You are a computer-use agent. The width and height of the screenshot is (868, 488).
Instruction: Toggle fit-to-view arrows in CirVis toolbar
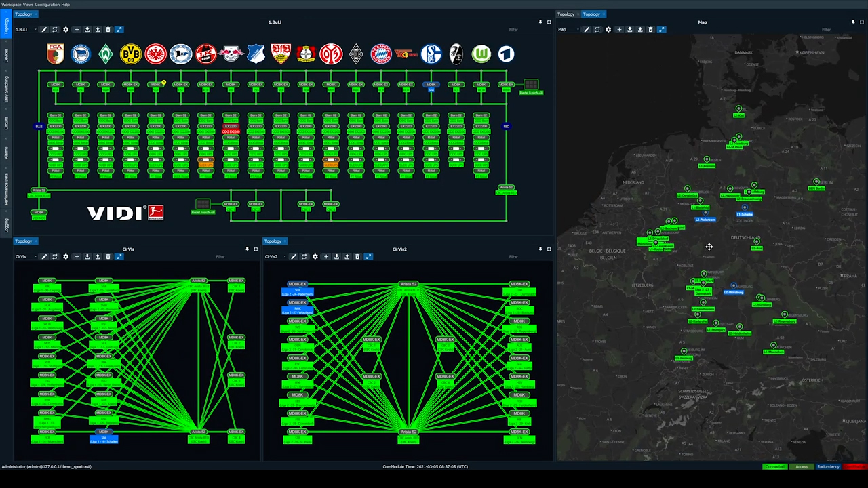click(x=119, y=257)
